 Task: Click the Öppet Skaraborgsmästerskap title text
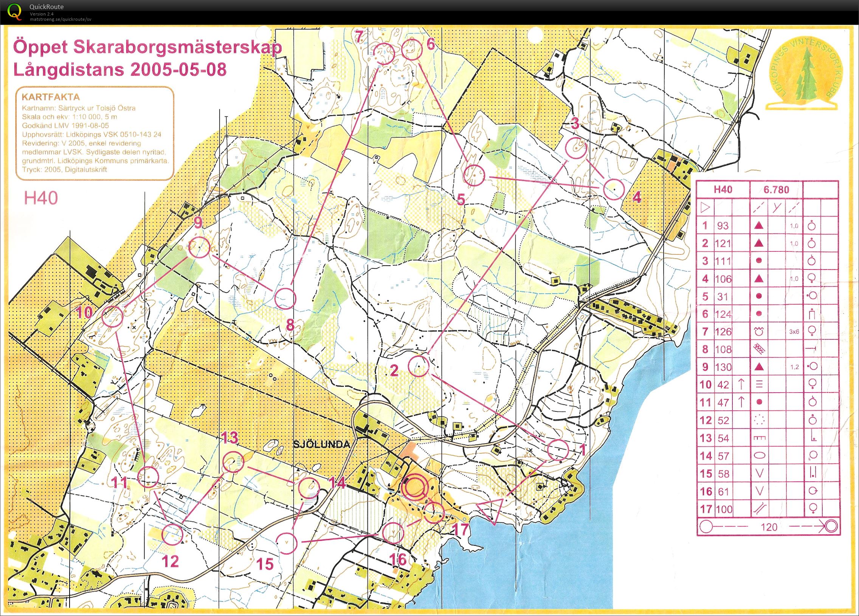pos(147,48)
